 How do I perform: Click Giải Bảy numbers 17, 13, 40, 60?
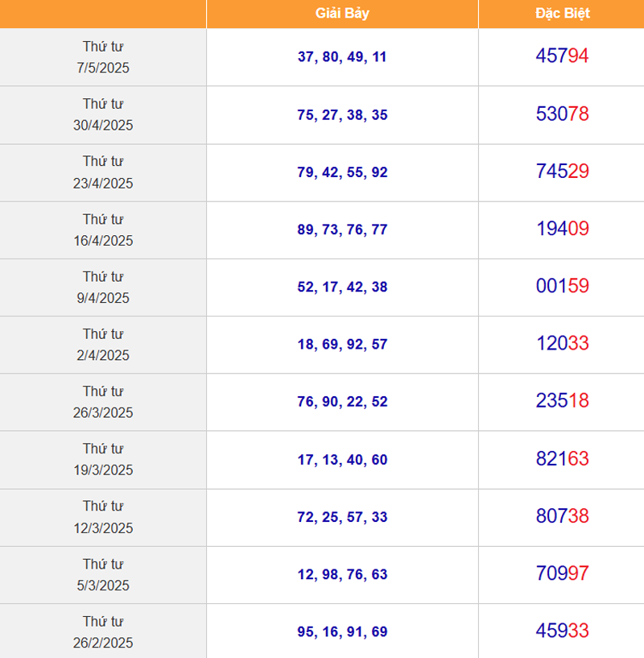342,460
